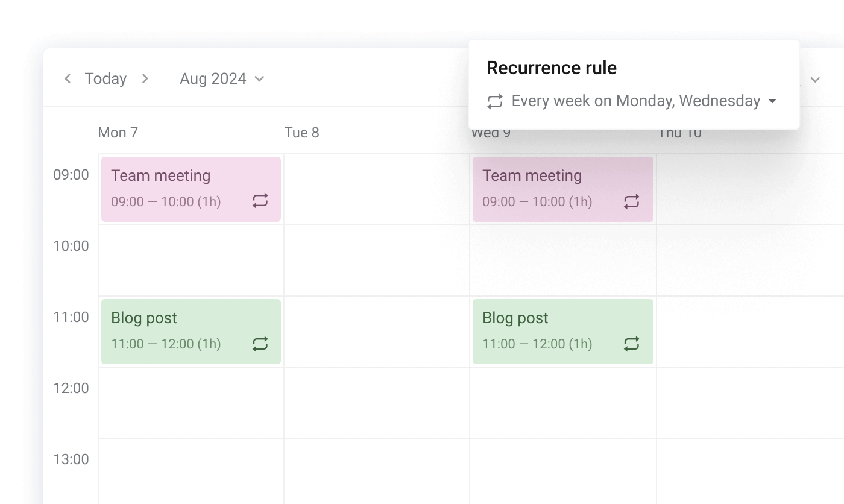Click the repeat icon on Wednesday's Team meeting
Screen dimensions: 844x504
click(x=631, y=201)
